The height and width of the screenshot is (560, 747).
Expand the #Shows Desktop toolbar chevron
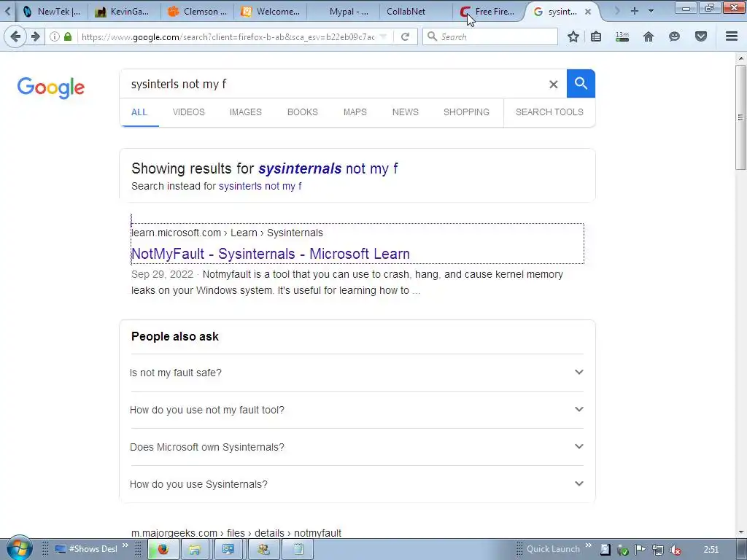point(125,545)
